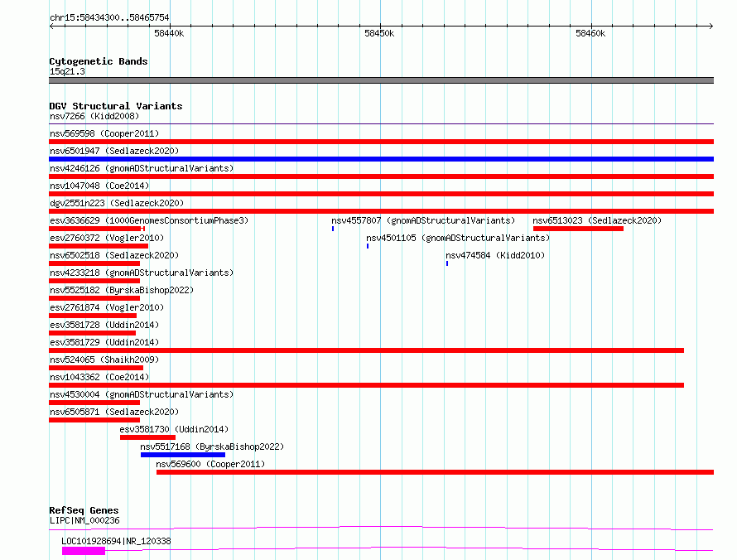737x560 pixels.
Task: Click the DGV Structural Variants track heading
Action: coord(116,106)
